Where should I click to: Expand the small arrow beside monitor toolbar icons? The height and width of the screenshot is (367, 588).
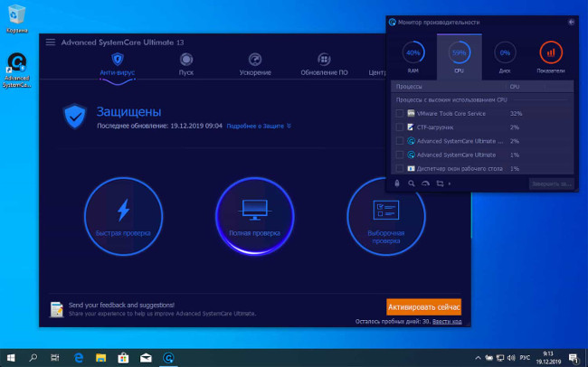click(x=450, y=183)
